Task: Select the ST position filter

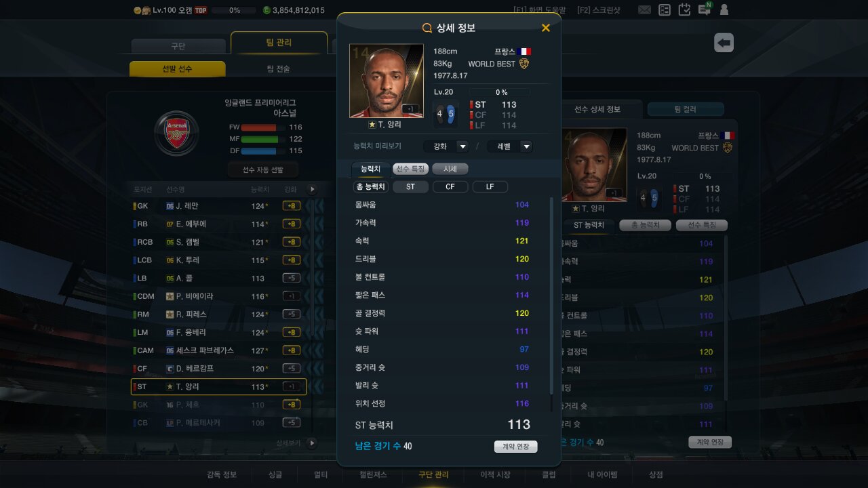Action: (x=411, y=186)
